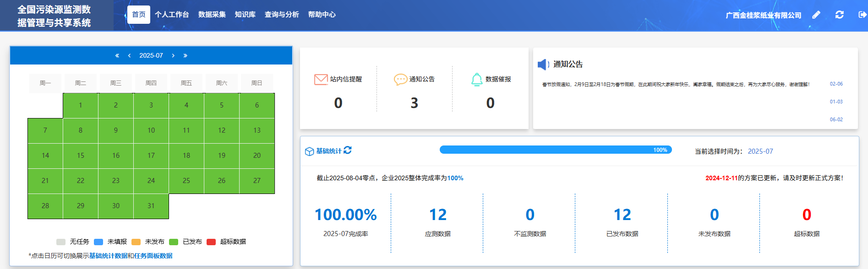Click the 数据催报 bell icon

(x=477, y=79)
